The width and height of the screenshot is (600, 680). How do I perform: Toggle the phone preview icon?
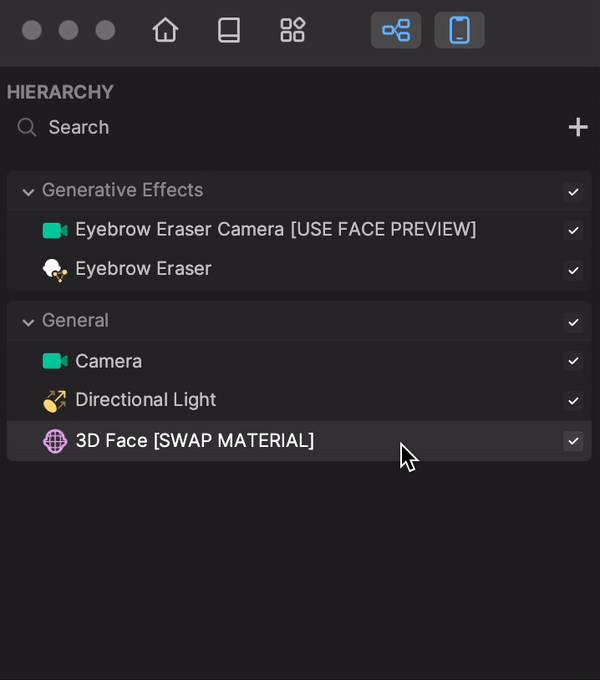(x=460, y=30)
